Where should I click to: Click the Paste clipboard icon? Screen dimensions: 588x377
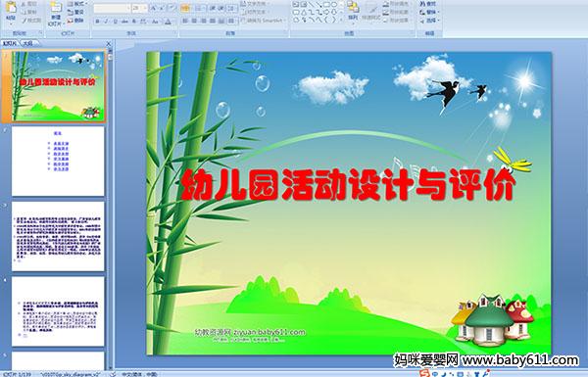(11, 11)
